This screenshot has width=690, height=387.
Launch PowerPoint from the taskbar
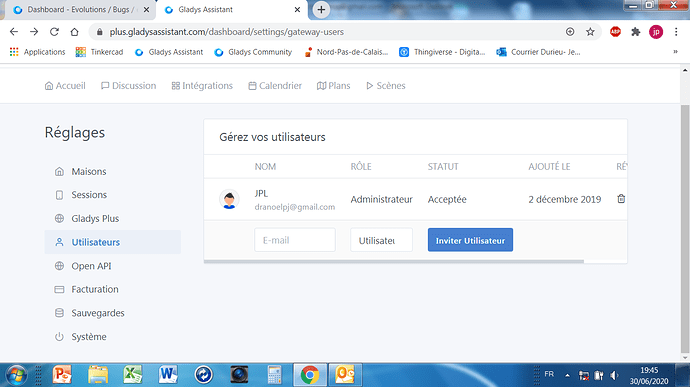(62, 375)
